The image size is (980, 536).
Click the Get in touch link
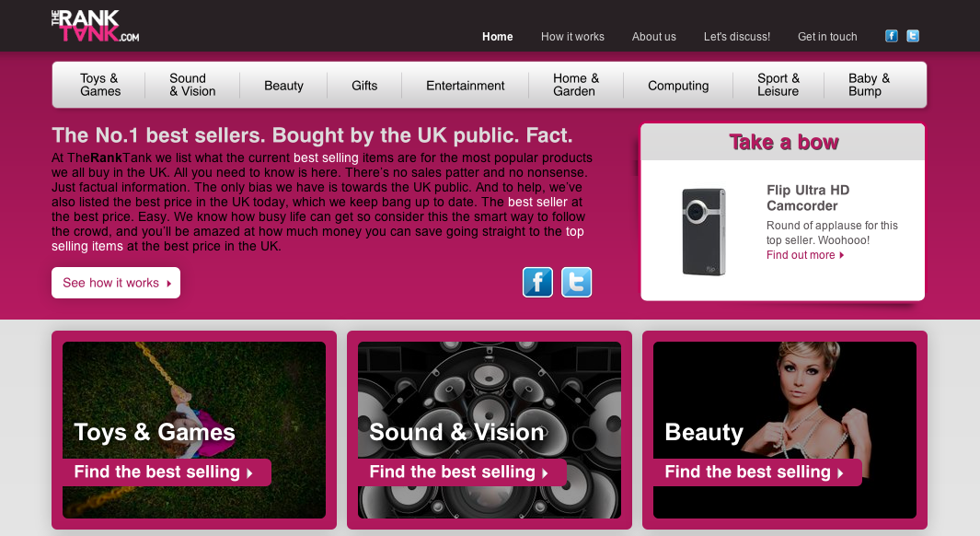point(827,37)
